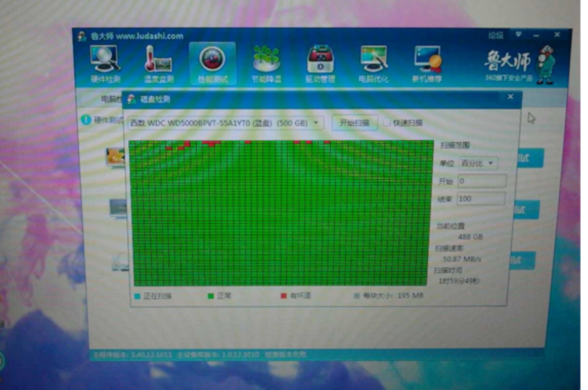Click the 结束 end position input field

[x=481, y=198]
